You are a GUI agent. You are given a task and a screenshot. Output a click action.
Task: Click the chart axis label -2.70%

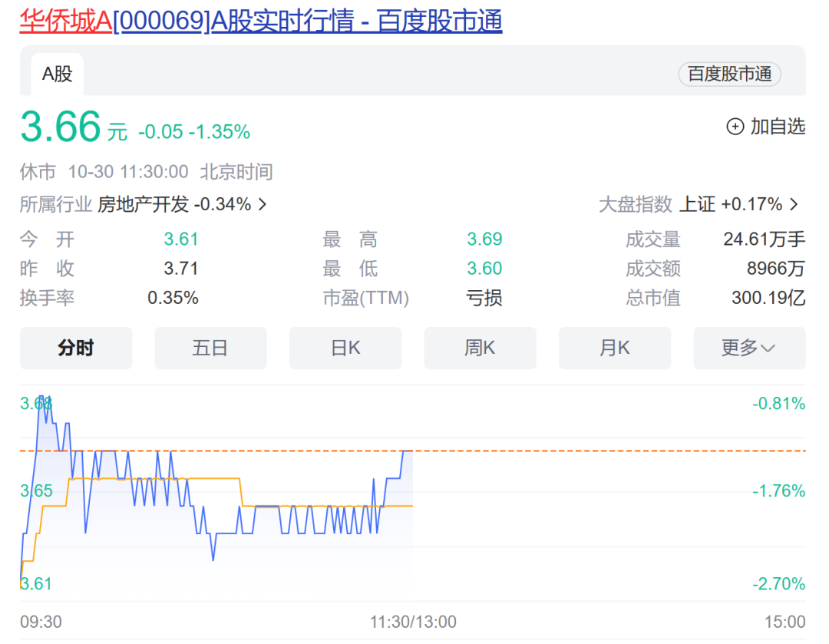pyautogui.click(x=779, y=583)
